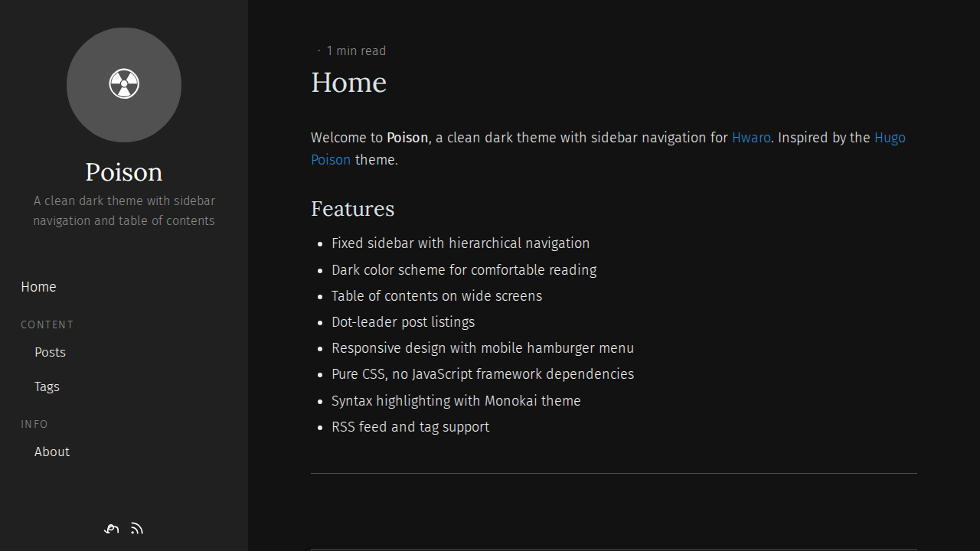
Task: Open the Poison site title in sidebar
Action: 124,172
